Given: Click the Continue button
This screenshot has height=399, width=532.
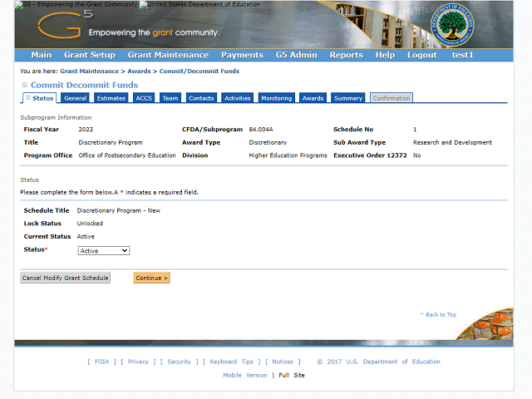Looking at the screenshot, I should [151, 278].
